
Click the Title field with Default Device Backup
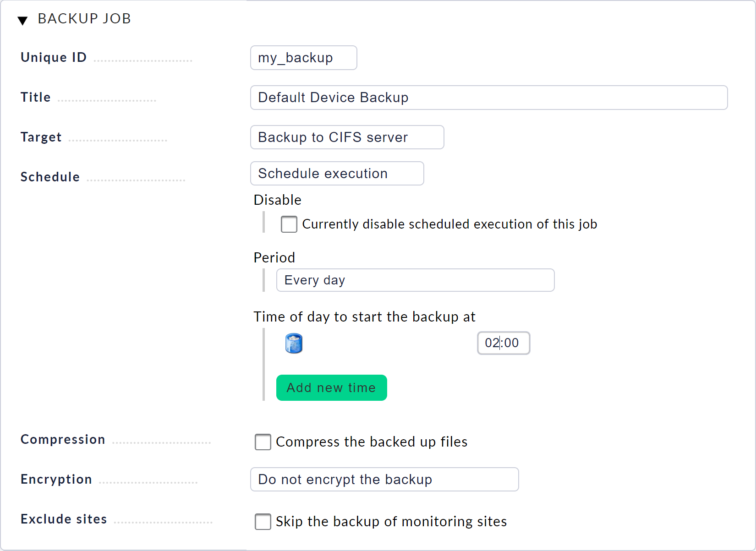tap(488, 97)
